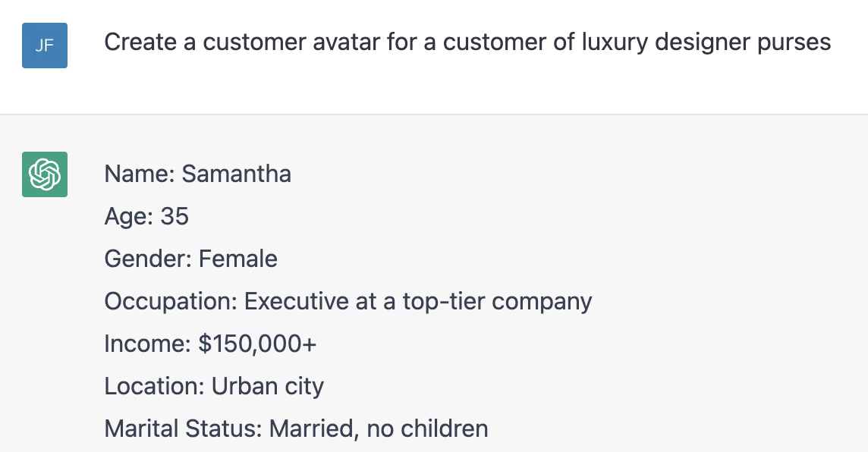Click the gender value "Female"
Viewport: 868px width, 452px height.
tap(238, 259)
